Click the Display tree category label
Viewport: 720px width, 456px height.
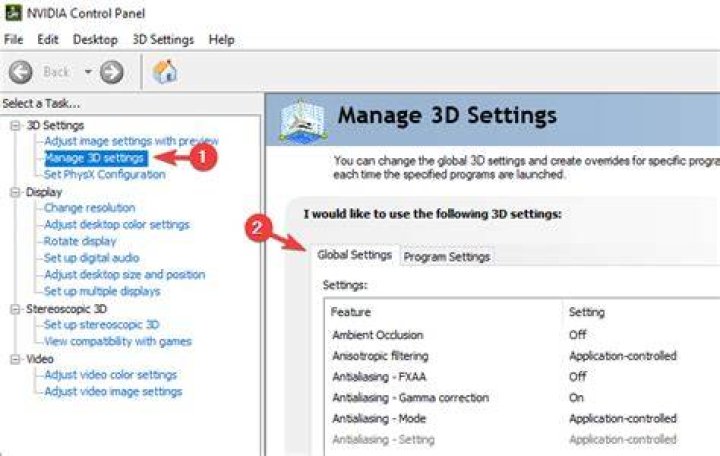point(44,192)
